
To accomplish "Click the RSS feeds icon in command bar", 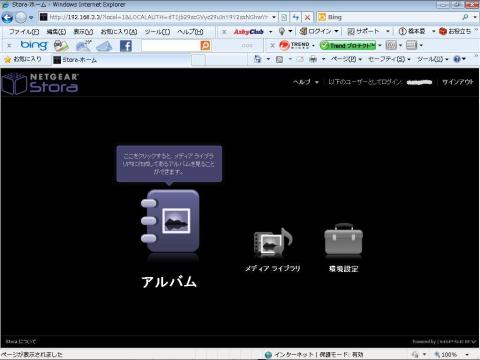I will [279, 59].
